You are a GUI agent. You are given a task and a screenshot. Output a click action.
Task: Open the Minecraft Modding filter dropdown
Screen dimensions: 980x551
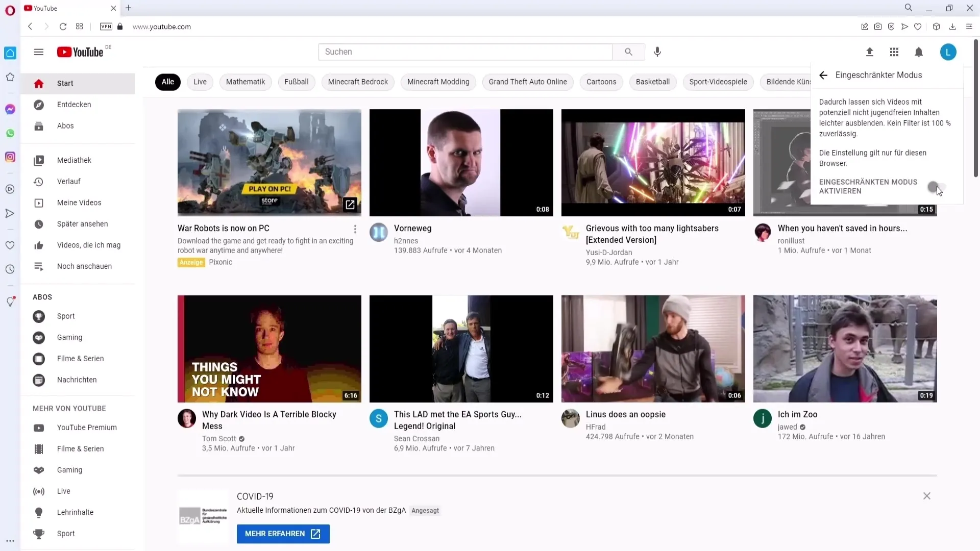click(438, 81)
